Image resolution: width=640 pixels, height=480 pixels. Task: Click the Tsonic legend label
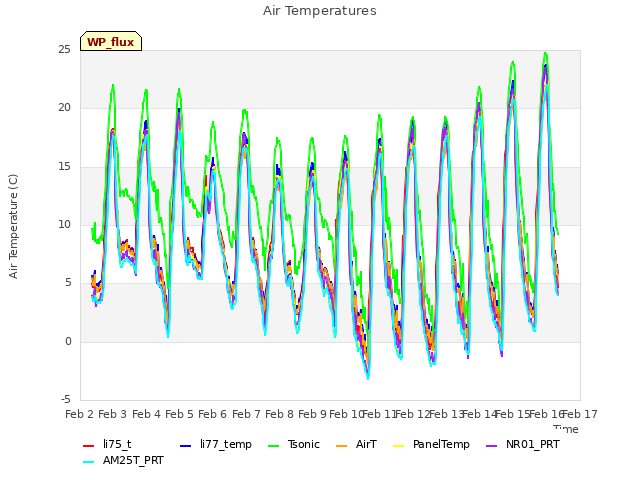pos(304,444)
